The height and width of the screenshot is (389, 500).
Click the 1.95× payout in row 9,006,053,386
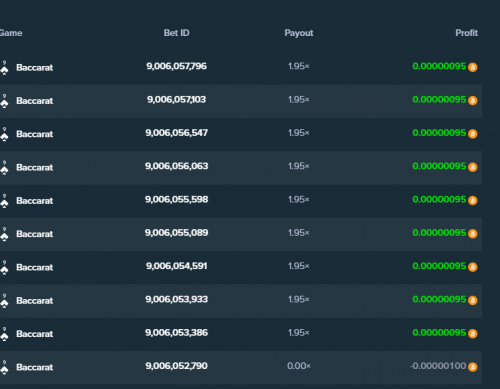tap(299, 333)
